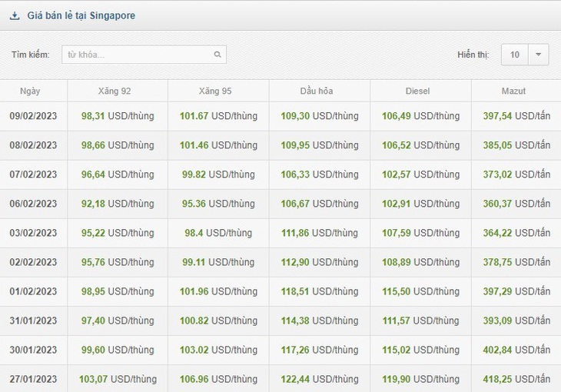Sort by the Dầu hỏa column header

(317, 91)
